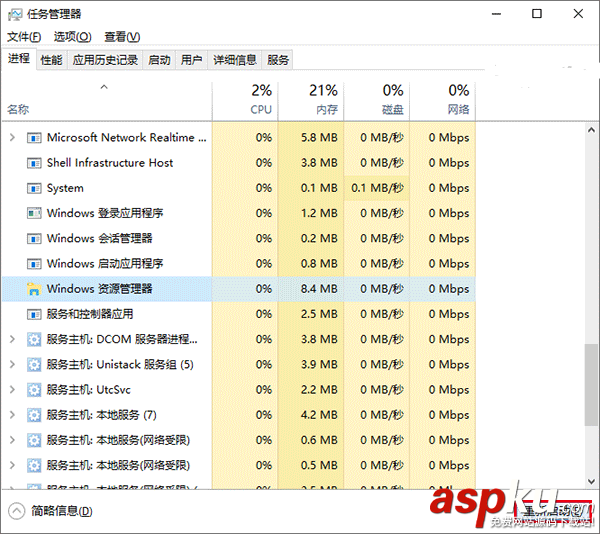Switch to the 进程 tab

(x=19, y=59)
